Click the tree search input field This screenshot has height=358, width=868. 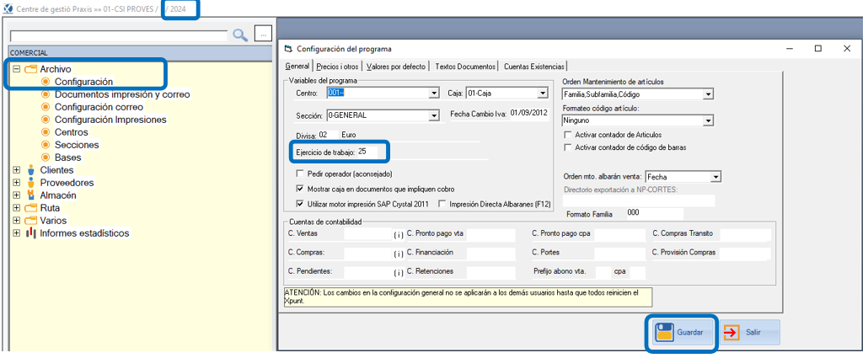point(119,36)
